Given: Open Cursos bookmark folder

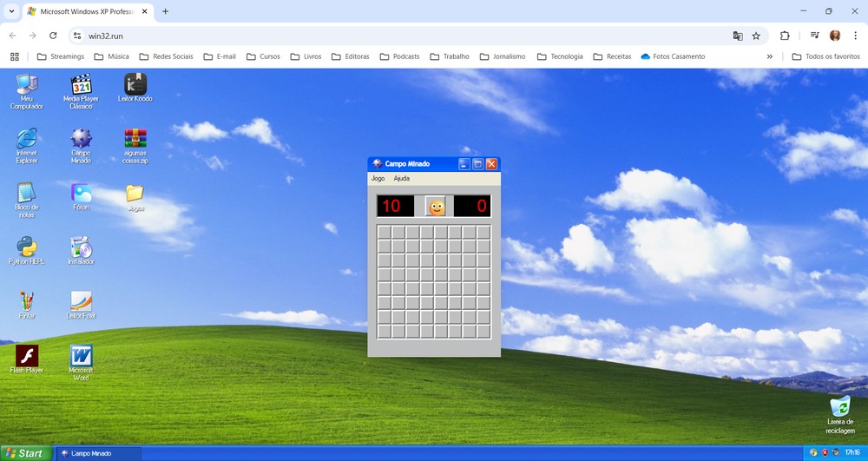Looking at the screenshot, I should pos(264,56).
